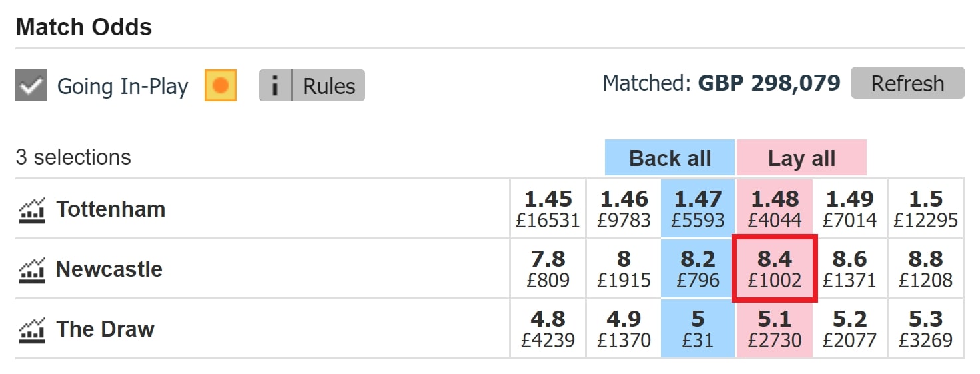This screenshot has width=980, height=374.
Task: Click the Tottenham selection name
Action: coord(111,209)
